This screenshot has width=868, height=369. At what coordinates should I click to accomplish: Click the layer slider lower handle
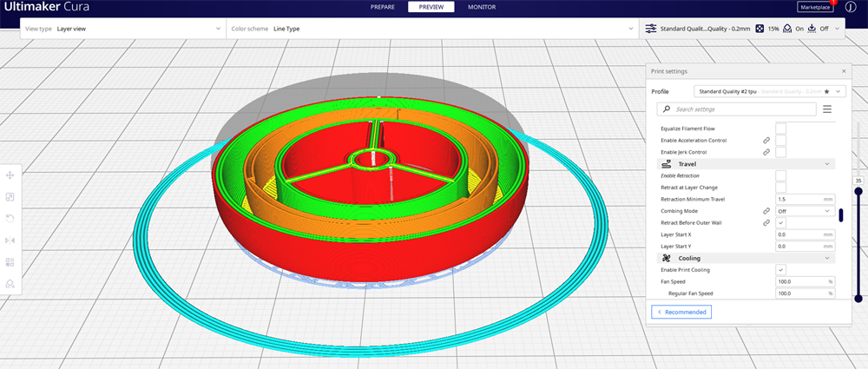[x=858, y=299]
